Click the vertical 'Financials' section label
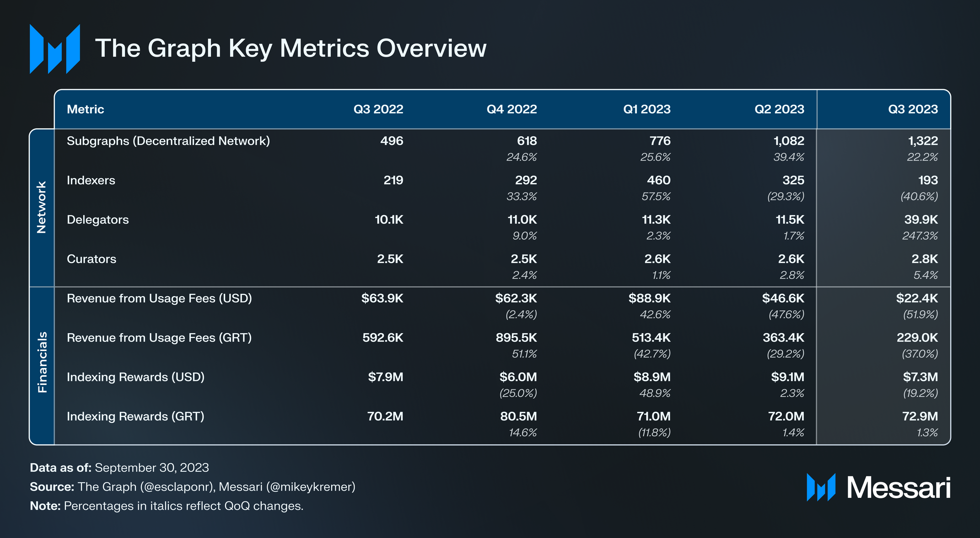This screenshot has height=538, width=980. click(42, 362)
